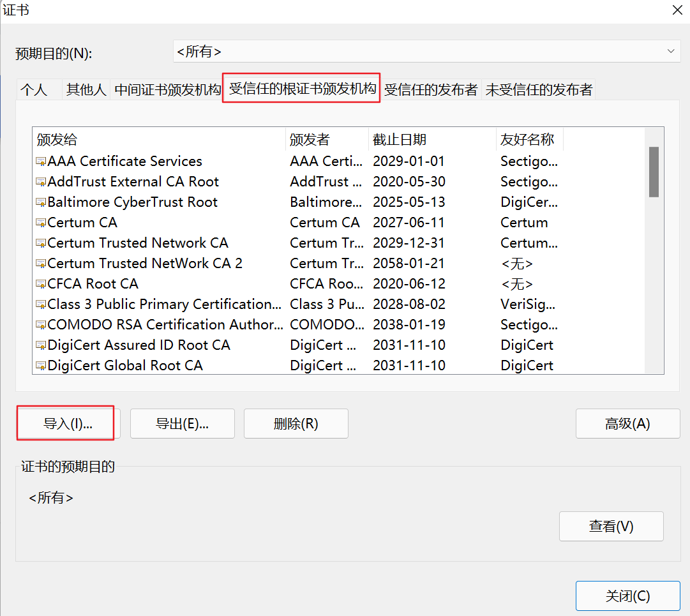Click the 删除(R) button
Viewport: 690px width, 616px height.
click(296, 424)
